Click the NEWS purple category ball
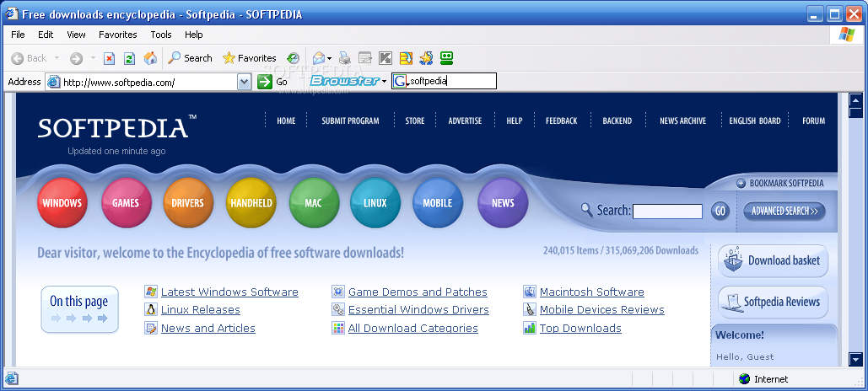Viewport: 868px width, 391px height. point(503,203)
